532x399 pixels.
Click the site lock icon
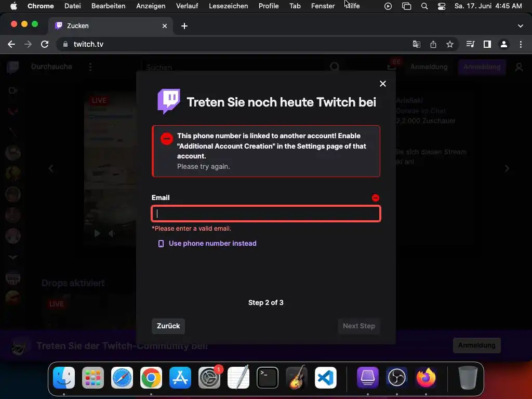click(x=65, y=44)
